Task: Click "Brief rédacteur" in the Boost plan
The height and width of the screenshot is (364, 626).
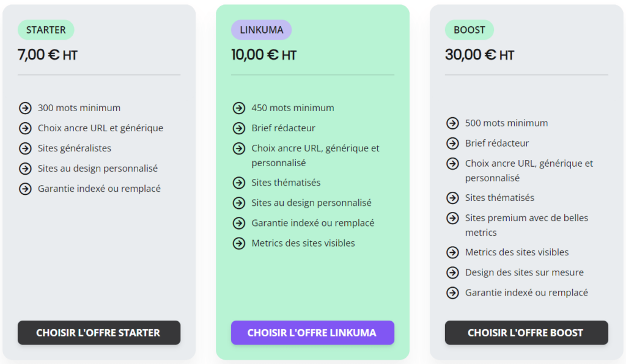Action: tap(497, 144)
